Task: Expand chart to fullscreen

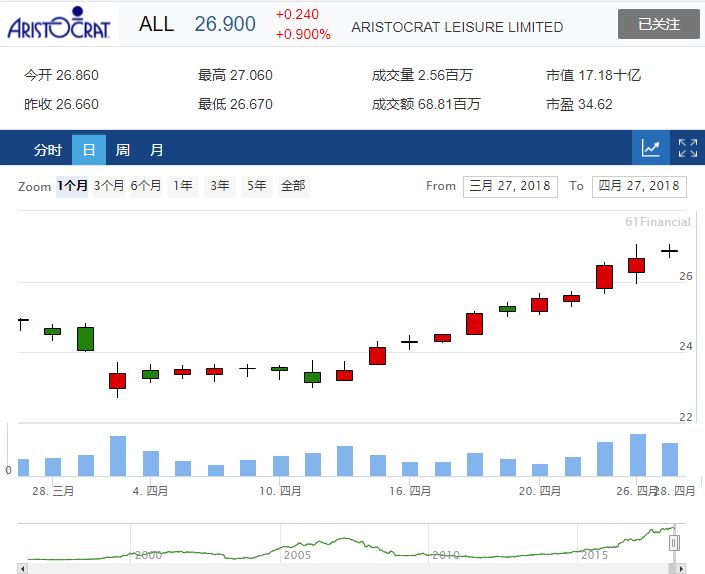Action: (687, 148)
